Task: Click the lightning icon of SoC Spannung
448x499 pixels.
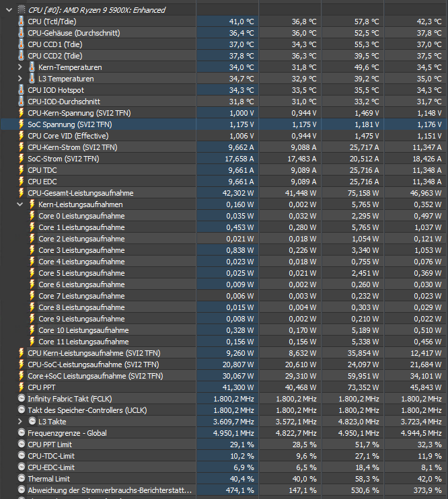Action: 21,124
